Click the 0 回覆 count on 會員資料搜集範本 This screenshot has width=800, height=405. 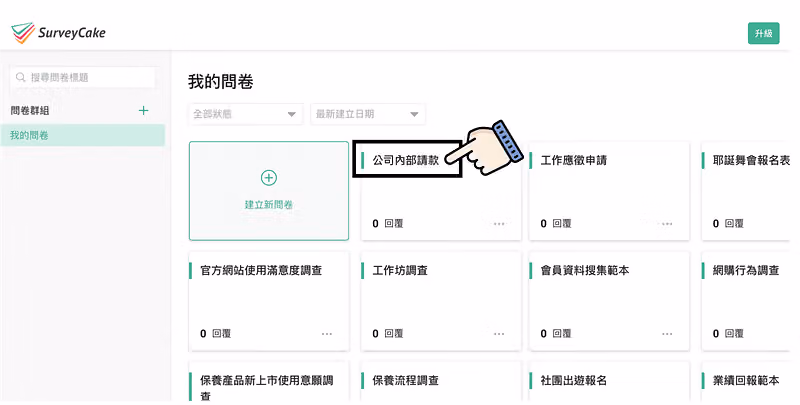click(556, 334)
